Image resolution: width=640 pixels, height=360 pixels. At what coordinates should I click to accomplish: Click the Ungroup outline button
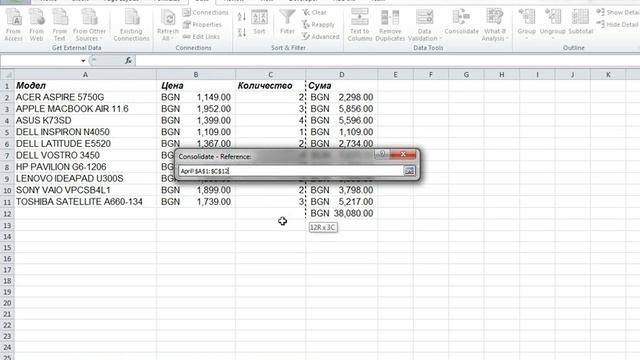point(552,24)
